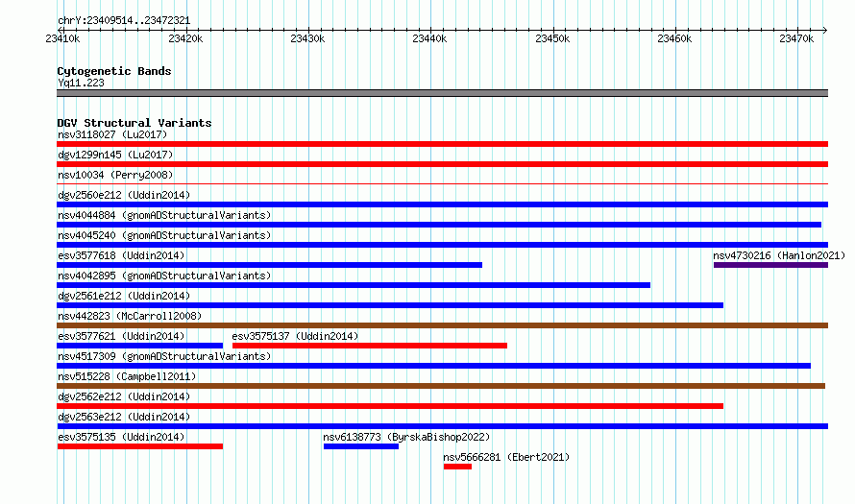Image resolution: width=855 pixels, height=504 pixels.
Task: Select the esv3577621 (Uddin2014) short blue bar
Action: coord(139,346)
